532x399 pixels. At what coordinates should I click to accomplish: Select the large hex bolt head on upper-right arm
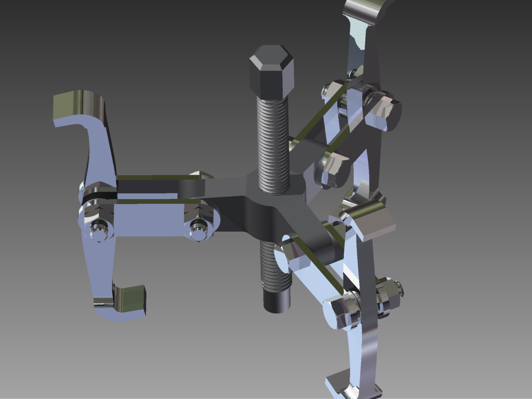pos(383,112)
